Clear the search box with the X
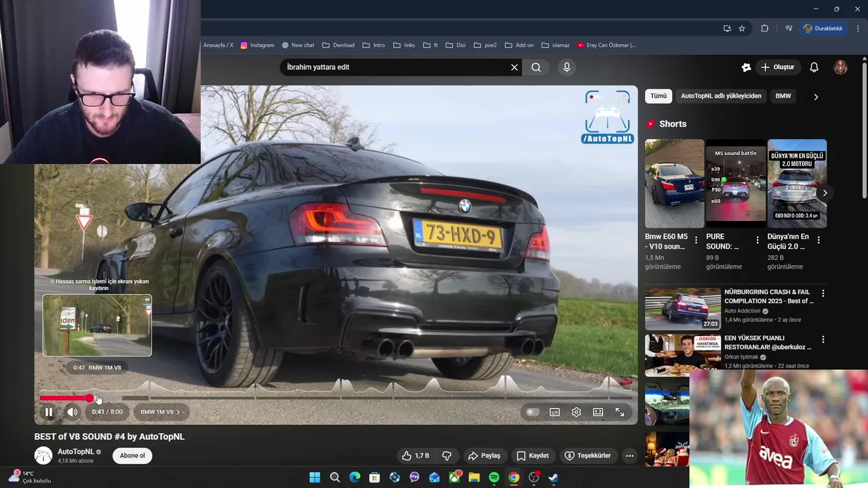The image size is (868, 488). pos(514,67)
